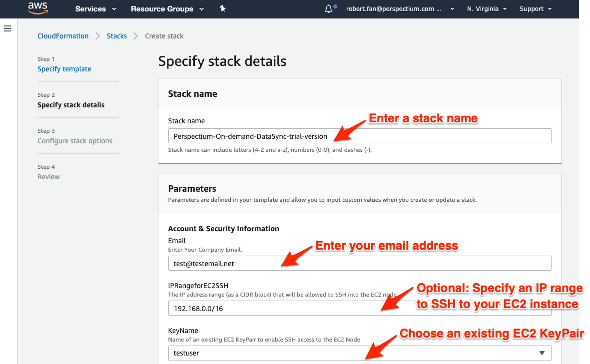
Task: Change the N. Virginia region selector
Action: pyautogui.click(x=487, y=8)
